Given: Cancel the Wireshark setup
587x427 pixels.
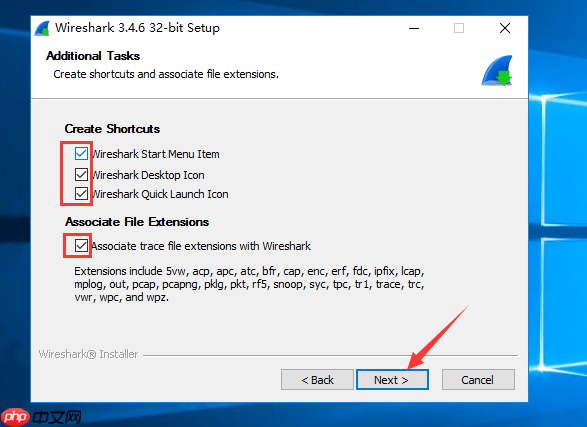Looking at the screenshot, I should (478, 380).
